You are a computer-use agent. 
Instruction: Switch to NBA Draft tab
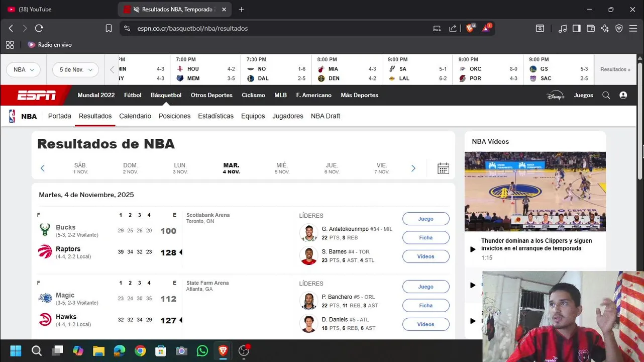coord(326,116)
